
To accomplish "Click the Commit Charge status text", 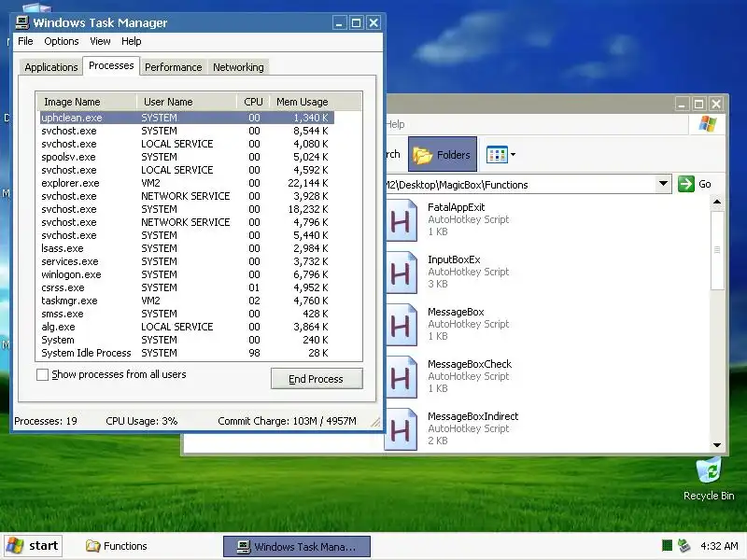I will coord(287,421).
